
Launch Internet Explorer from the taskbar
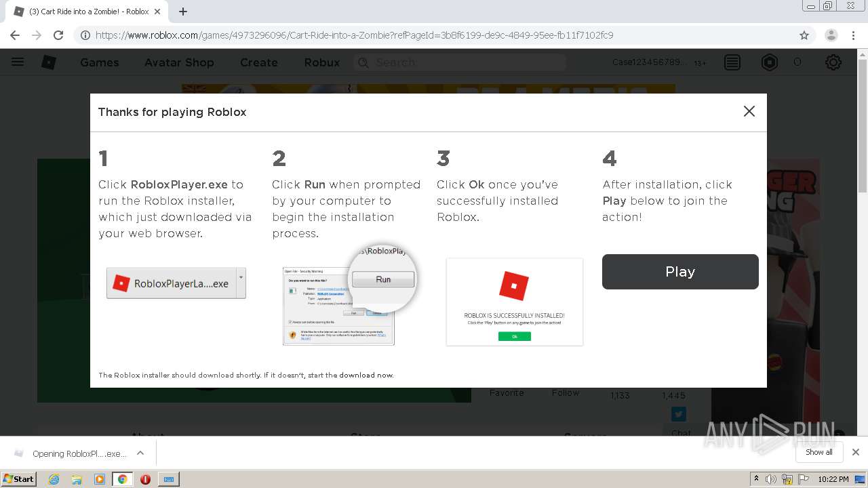[54, 479]
